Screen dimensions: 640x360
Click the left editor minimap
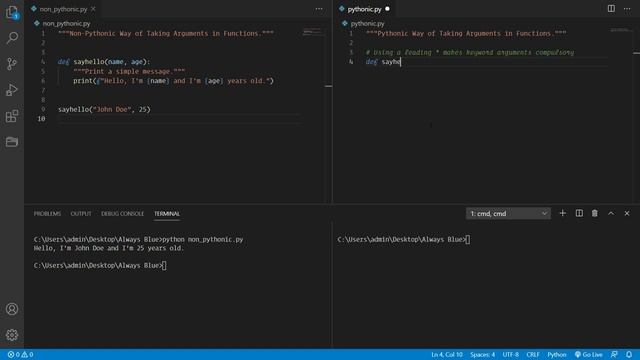(313, 32)
